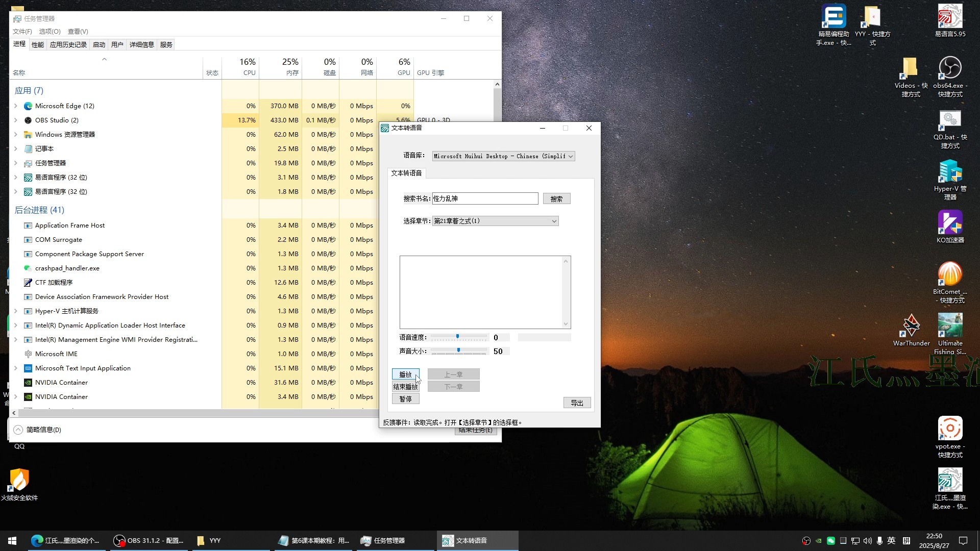Image resolution: width=980 pixels, height=551 pixels.
Task: Open Ultimate Fishing Simulator desktop icon
Action: (x=950, y=334)
